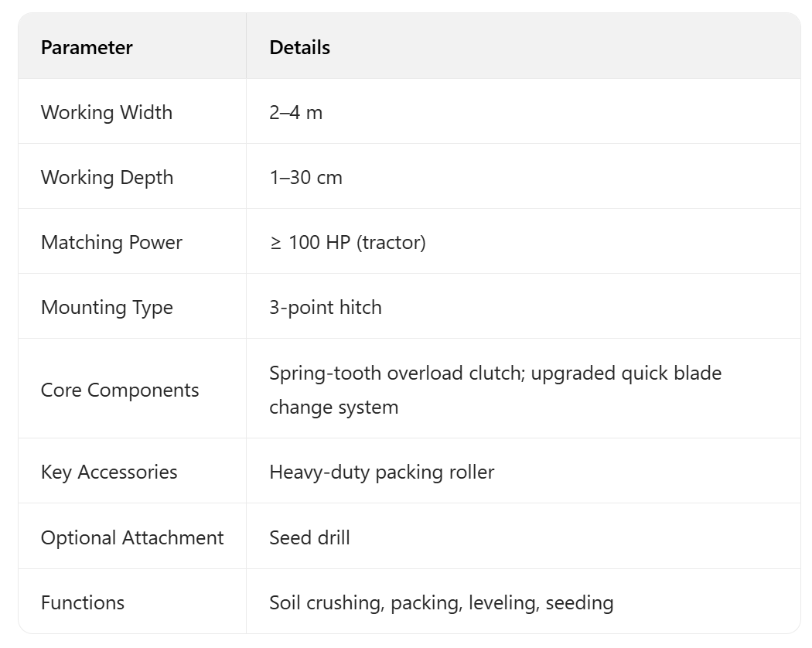Select the Optional Attachment label cell
The image size is (812, 648).
(132, 537)
